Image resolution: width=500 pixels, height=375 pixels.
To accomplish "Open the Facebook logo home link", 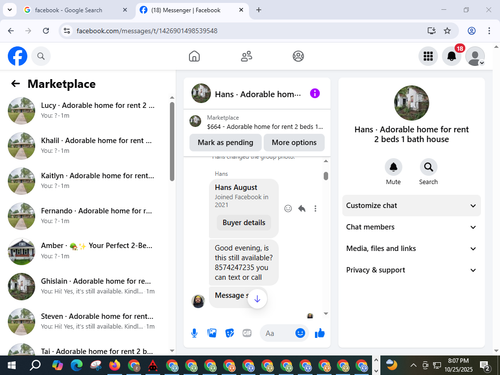I will coord(17,56).
